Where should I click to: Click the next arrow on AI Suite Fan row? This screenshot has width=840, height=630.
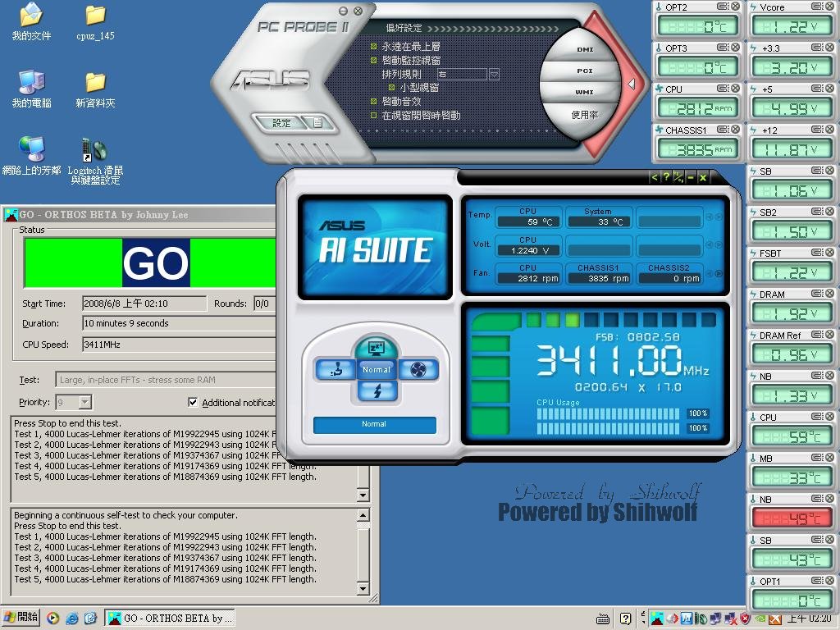pos(719,273)
